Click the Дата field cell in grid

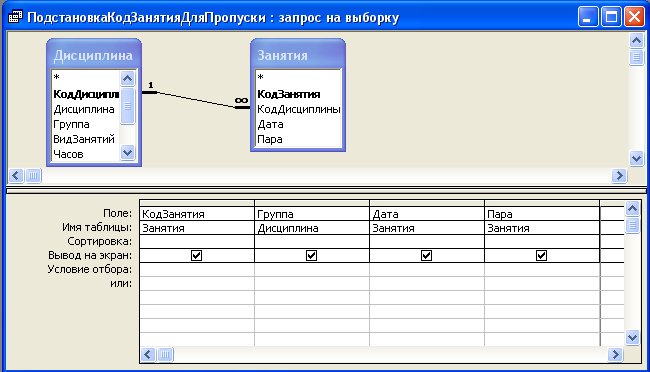click(427, 214)
